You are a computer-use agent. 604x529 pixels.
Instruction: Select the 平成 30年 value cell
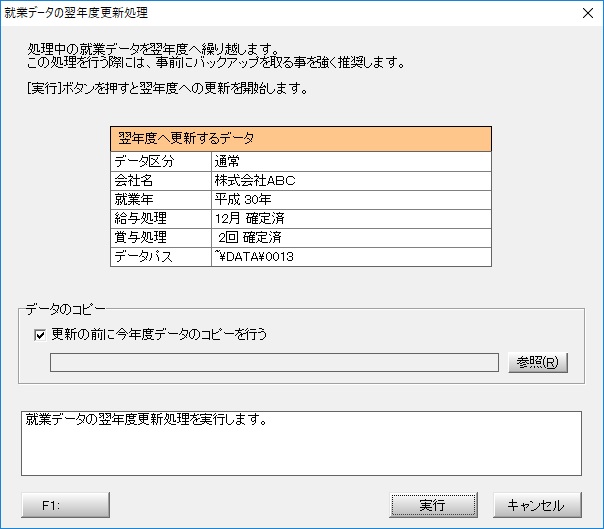pyautogui.click(x=351, y=200)
